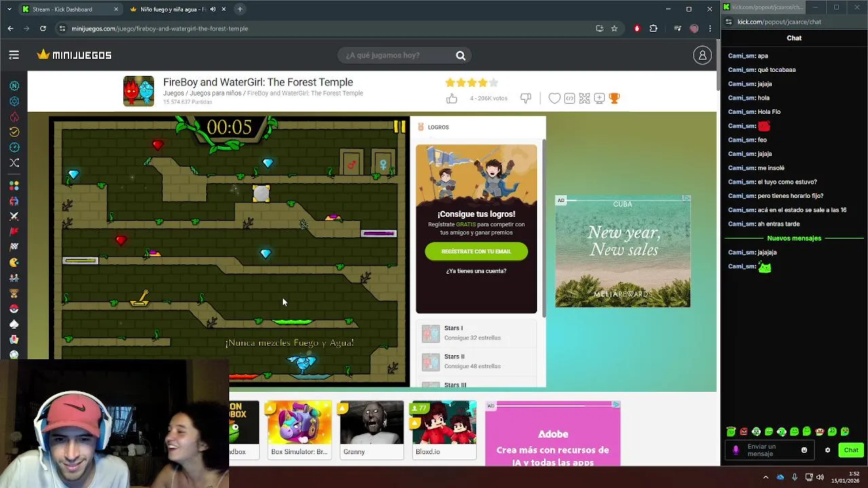This screenshot has width=868, height=488.
Task: Click the Nuevos mensajes divider in chat
Action: tap(794, 239)
